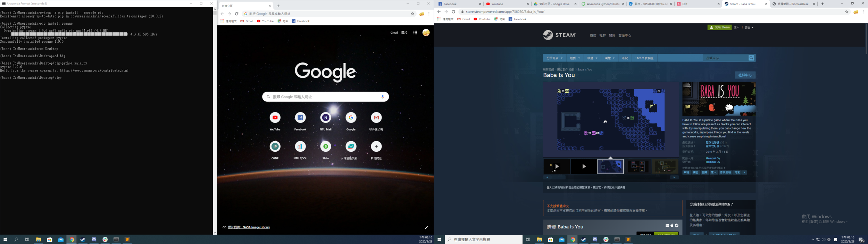
Task: Click 社群中心 community hub button
Action: 745,75
